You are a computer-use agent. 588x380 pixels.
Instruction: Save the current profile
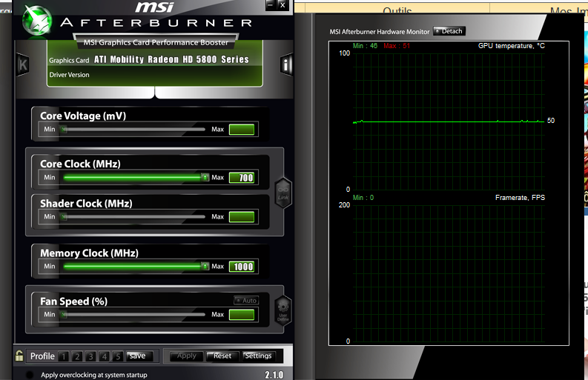click(137, 356)
